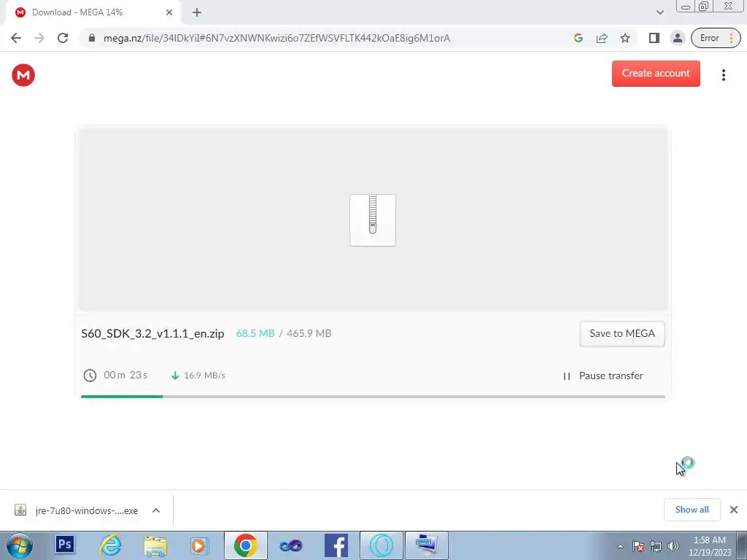Click the MEGA logo icon
The height and width of the screenshot is (560, 747).
(23, 75)
